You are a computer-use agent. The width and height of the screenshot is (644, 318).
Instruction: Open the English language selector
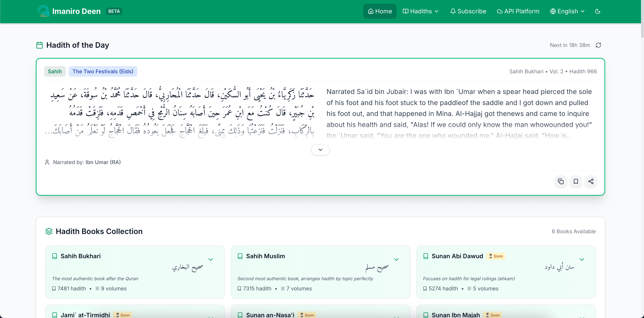pyautogui.click(x=567, y=11)
